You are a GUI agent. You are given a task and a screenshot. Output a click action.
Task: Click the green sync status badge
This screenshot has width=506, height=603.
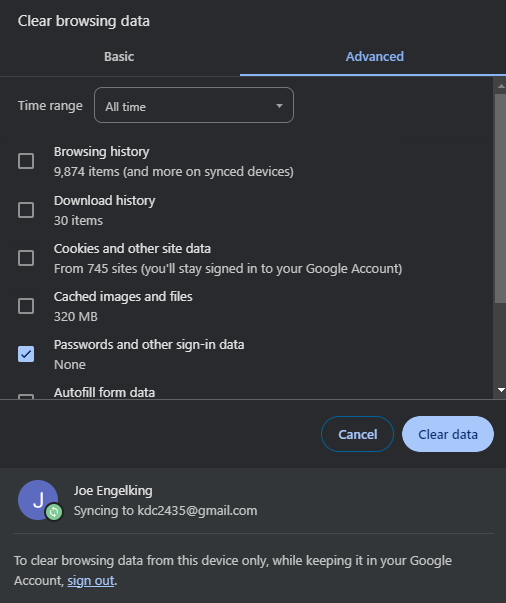(x=54, y=512)
